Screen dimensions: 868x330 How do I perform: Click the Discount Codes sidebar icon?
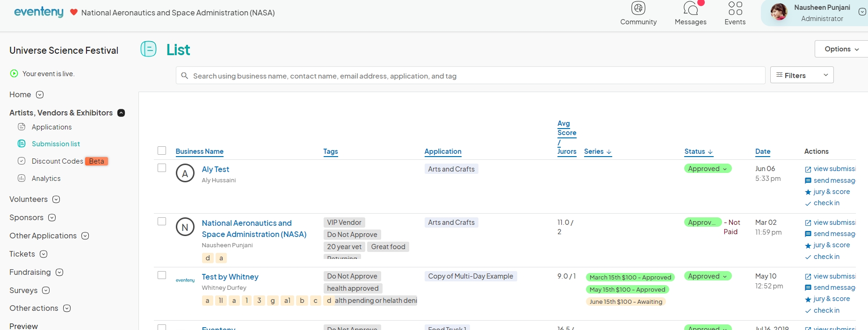(x=22, y=161)
